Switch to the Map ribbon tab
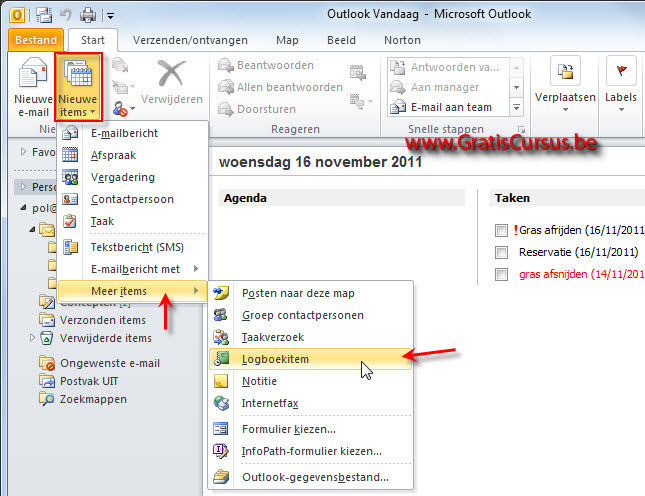Screen dimensions: 645x496 (x=287, y=40)
